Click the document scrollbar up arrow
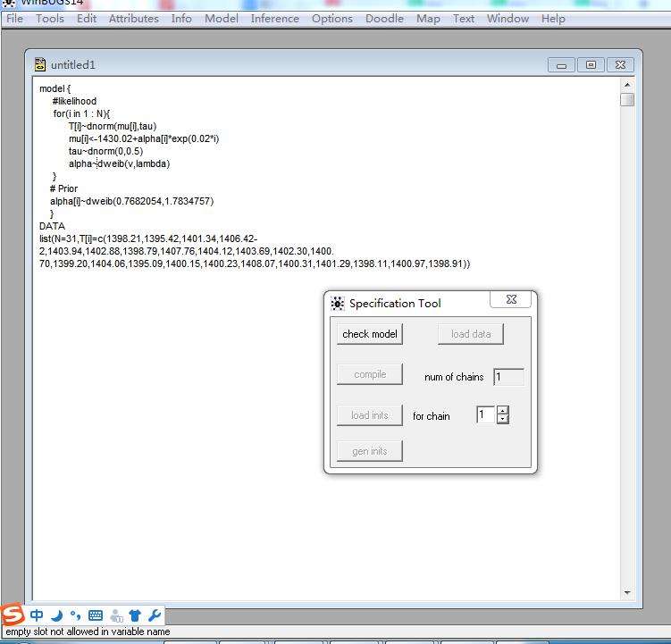 [627, 85]
